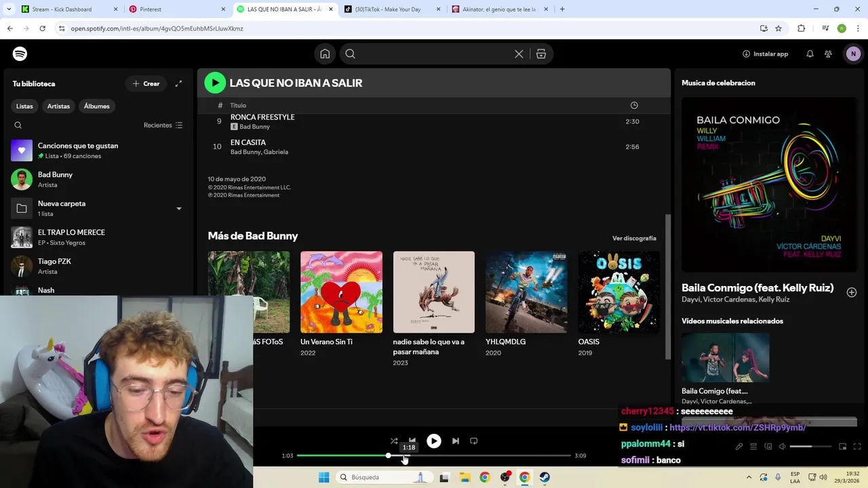Skip to the next track
This screenshot has width=868, height=488.
click(456, 441)
